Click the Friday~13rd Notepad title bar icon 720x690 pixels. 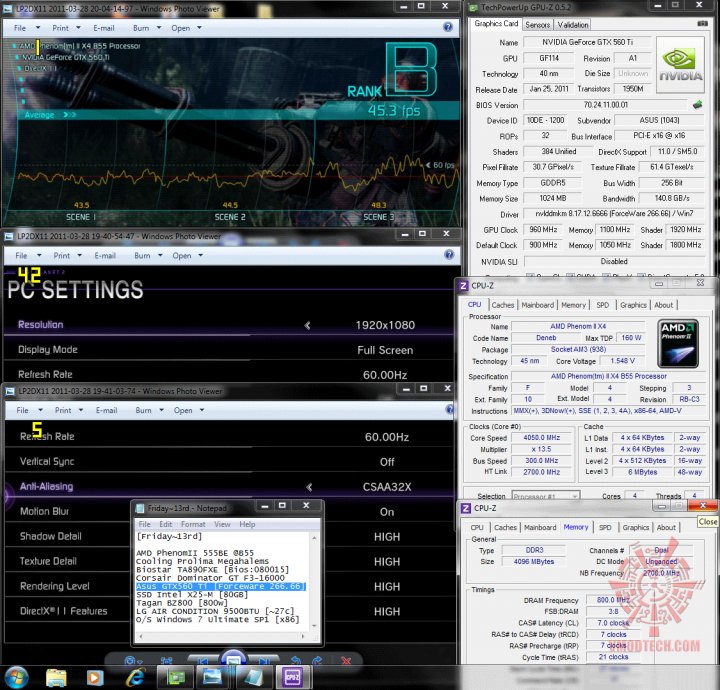tap(140, 508)
